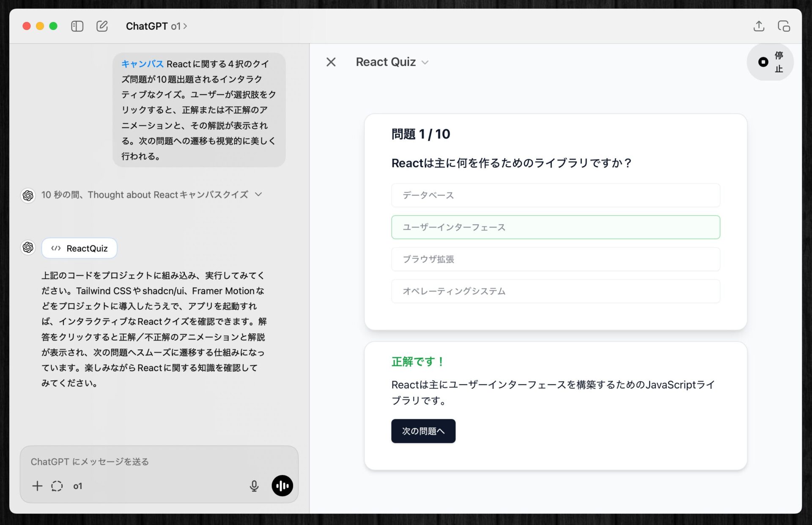Click the plus attachment icon
The height and width of the screenshot is (525, 812).
pos(37,486)
